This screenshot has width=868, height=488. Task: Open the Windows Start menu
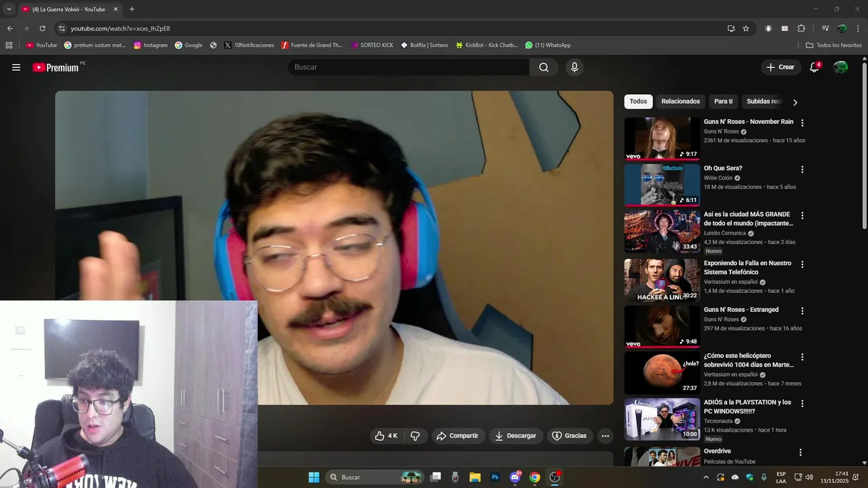[314, 477]
